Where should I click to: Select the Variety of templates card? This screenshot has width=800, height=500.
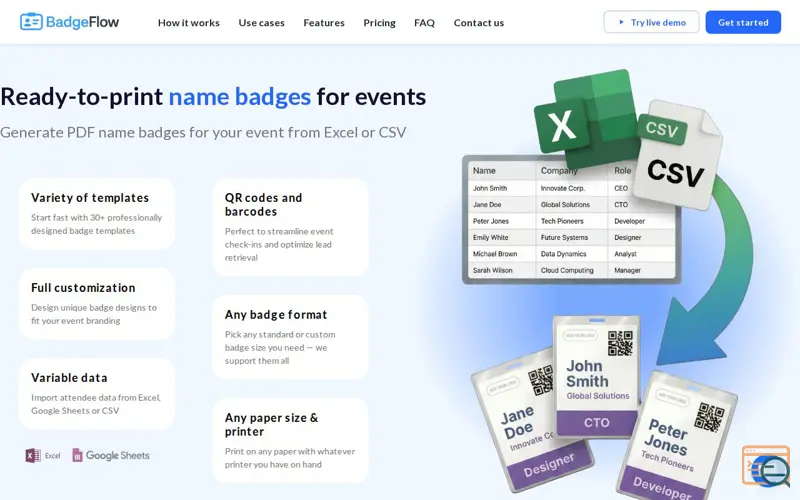coord(97,213)
